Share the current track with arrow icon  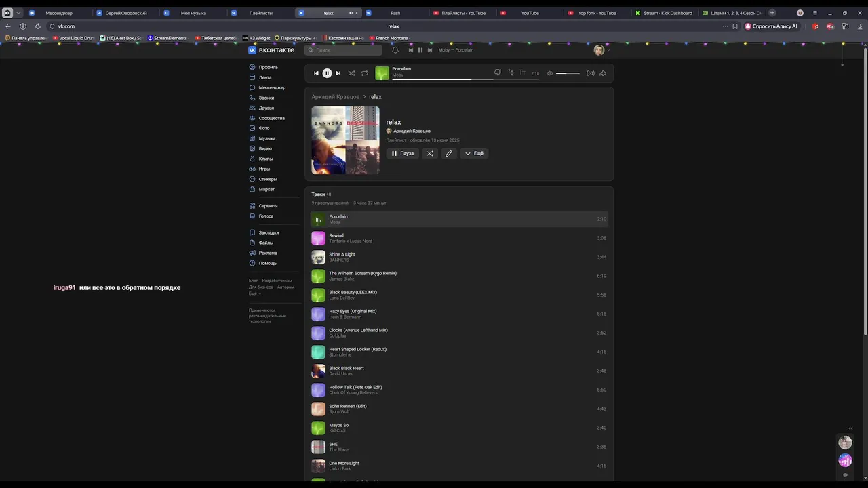603,73
